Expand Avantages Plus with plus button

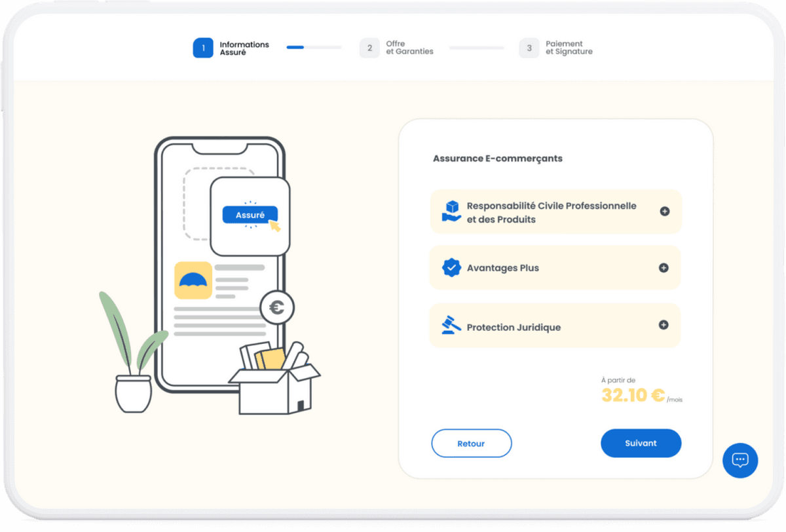pyautogui.click(x=664, y=268)
